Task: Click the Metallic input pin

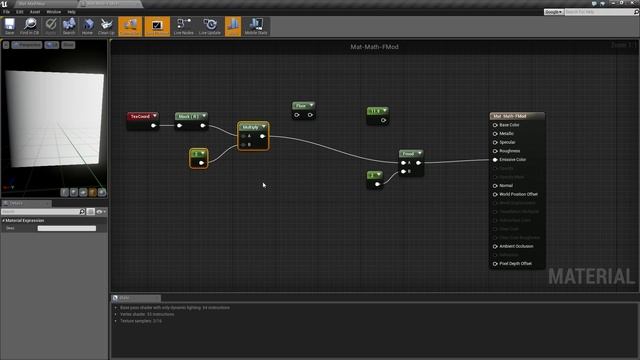Action: click(495, 133)
